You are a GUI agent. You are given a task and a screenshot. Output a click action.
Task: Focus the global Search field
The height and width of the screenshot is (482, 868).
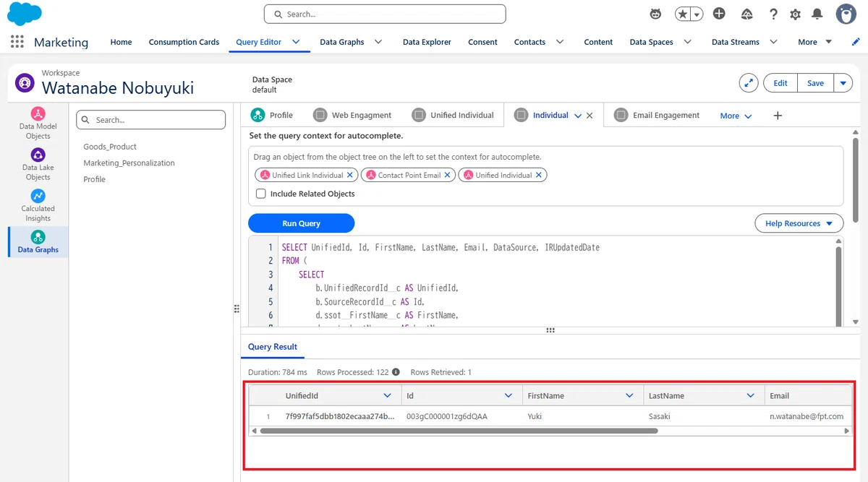[385, 14]
